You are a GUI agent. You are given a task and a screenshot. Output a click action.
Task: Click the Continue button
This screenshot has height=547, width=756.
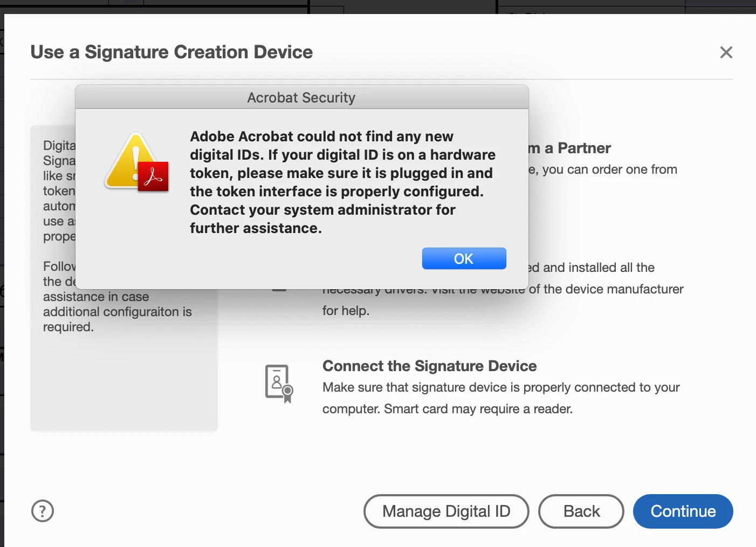click(683, 511)
